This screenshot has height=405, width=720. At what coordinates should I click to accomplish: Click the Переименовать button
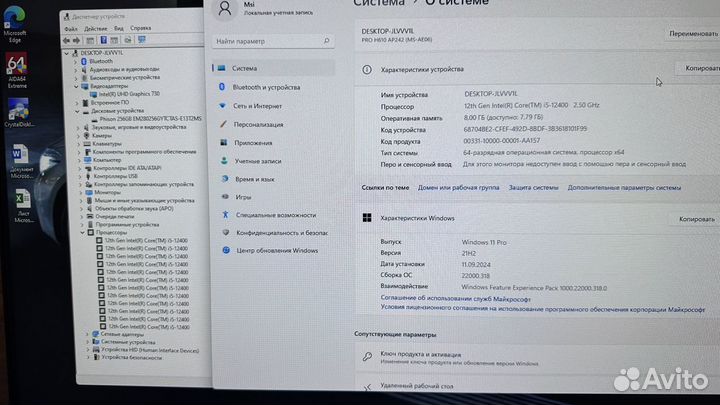pos(694,33)
